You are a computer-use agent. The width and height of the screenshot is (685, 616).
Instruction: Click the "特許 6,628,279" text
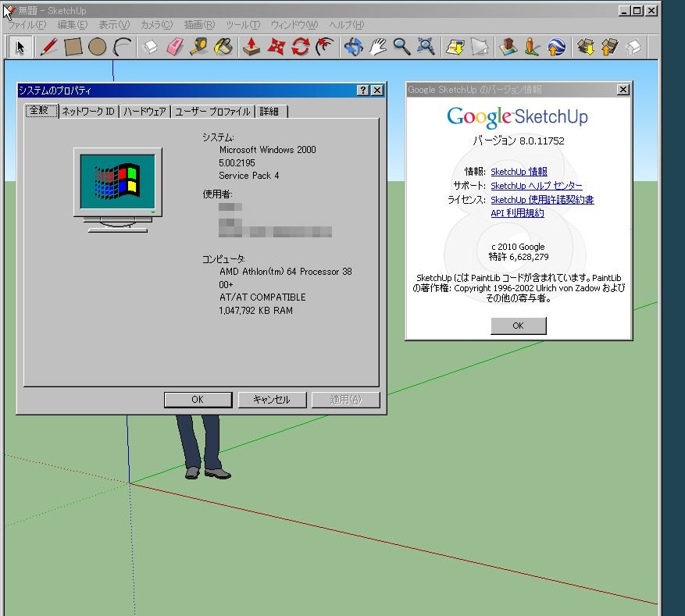(519, 257)
